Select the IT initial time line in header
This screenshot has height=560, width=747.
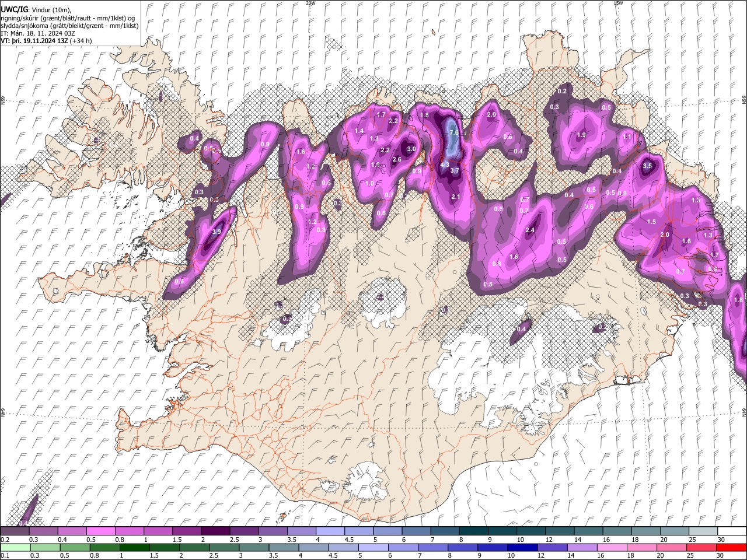pyautogui.click(x=38, y=33)
